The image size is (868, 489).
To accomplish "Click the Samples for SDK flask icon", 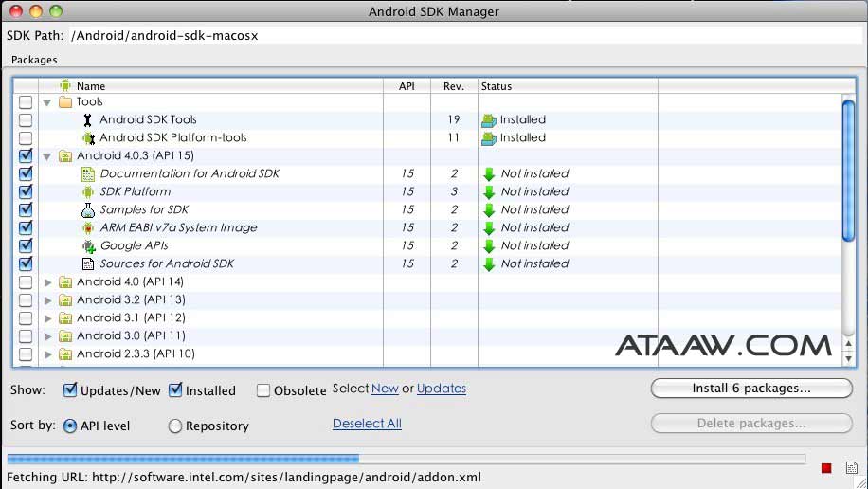I will coord(88,209).
